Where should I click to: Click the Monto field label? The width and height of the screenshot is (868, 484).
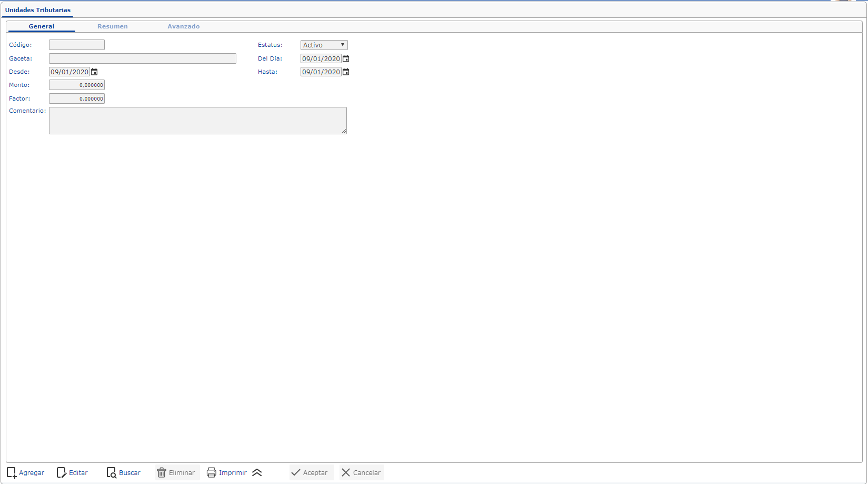[x=19, y=85]
